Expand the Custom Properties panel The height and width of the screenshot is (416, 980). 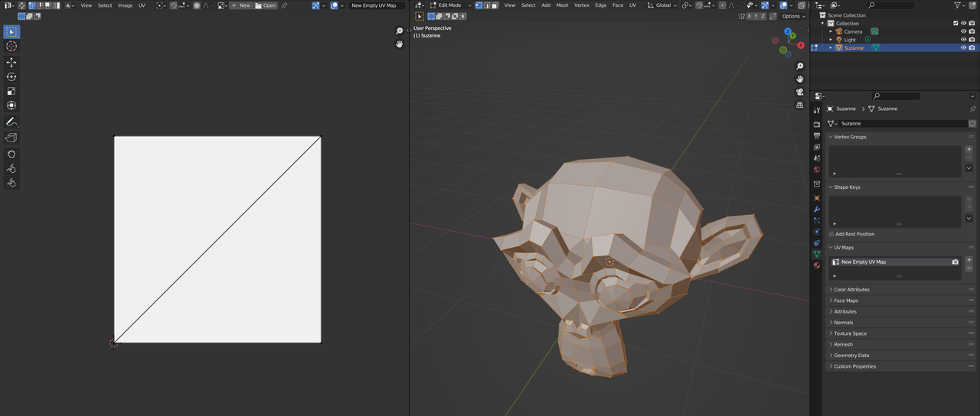(831, 366)
